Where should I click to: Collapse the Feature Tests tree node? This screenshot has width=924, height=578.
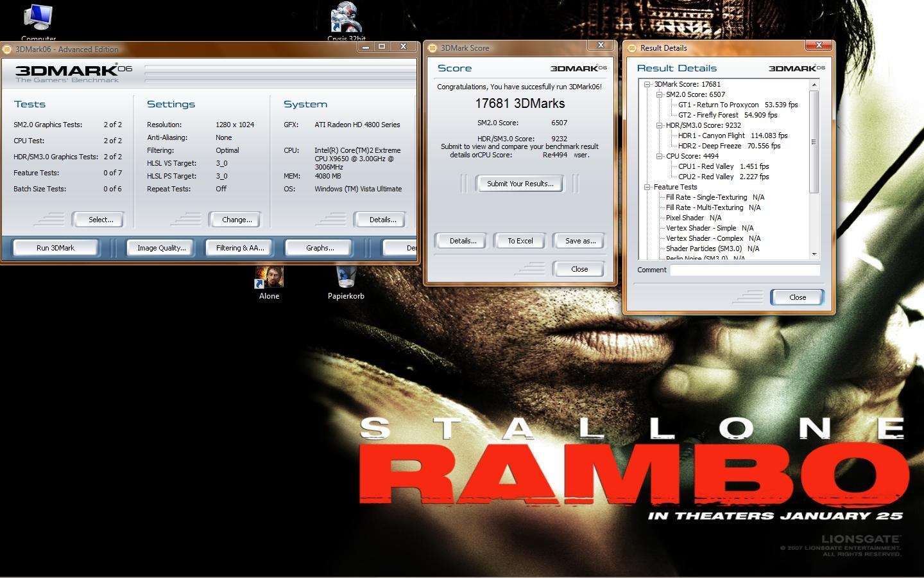pos(647,187)
